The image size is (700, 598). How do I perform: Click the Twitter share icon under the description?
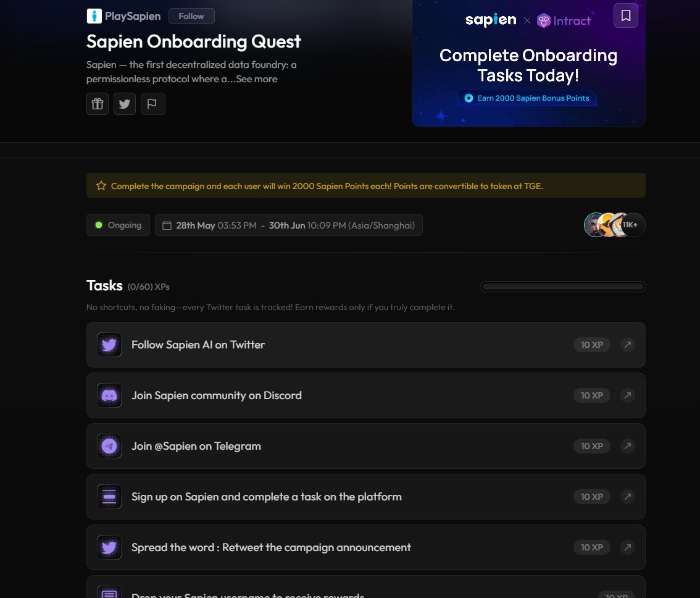125,104
